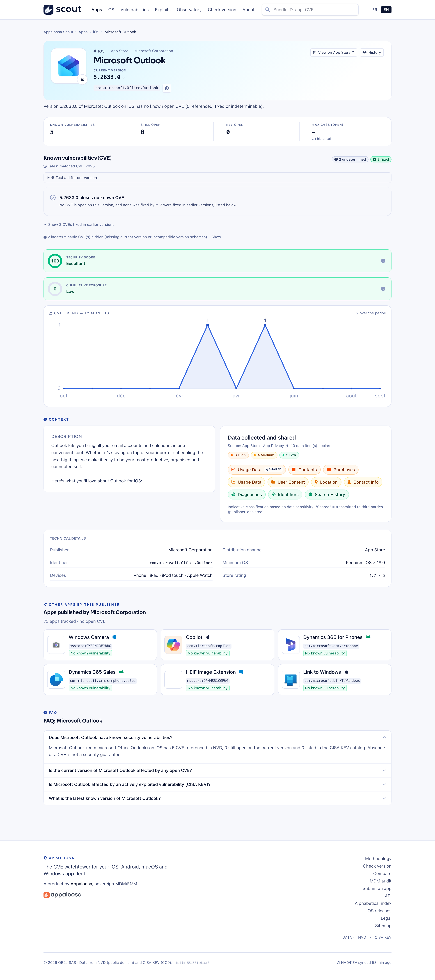Copy the bundle ID com.microsoft.Office.Outlook
The image size is (435, 980).
pos(167,88)
